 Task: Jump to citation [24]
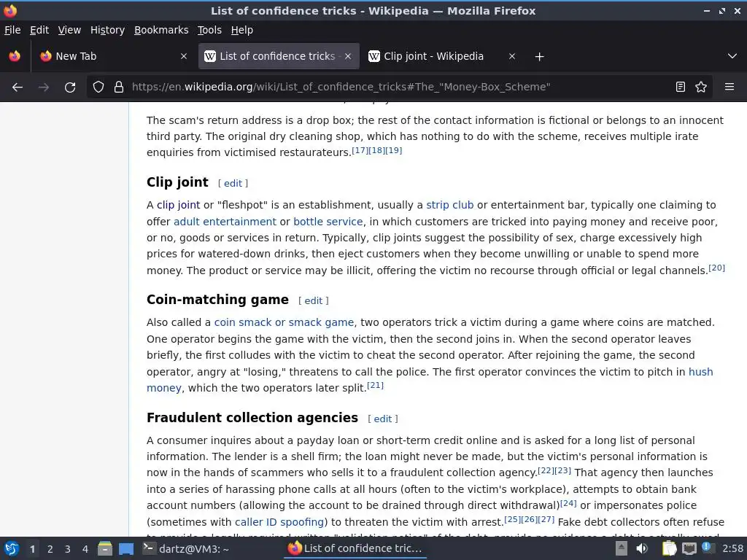click(568, 503)
